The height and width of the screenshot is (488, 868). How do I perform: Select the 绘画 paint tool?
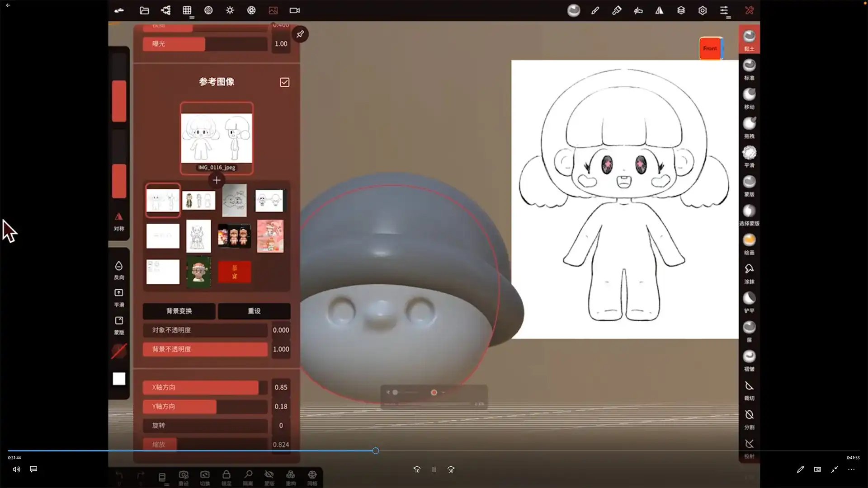coord(749,243)
